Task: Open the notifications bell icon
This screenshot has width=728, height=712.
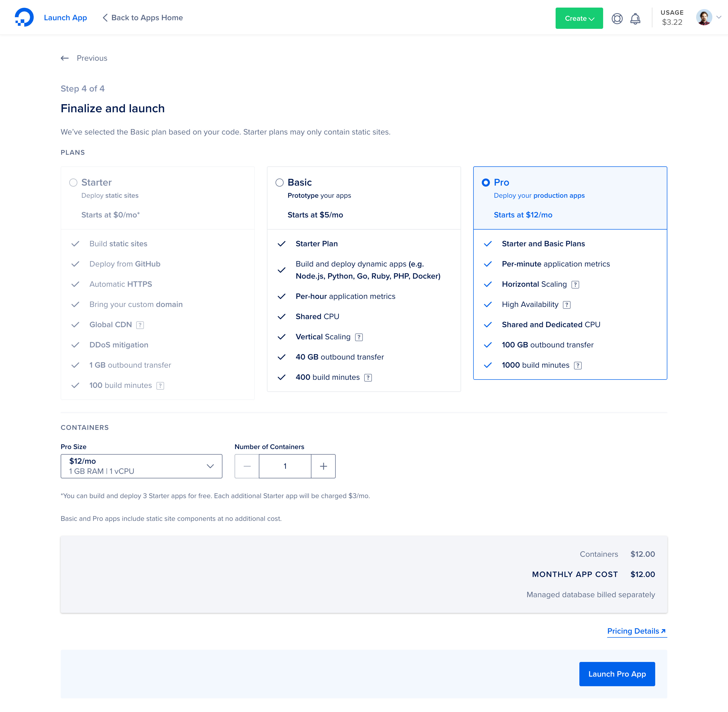Action: point(635,18)
